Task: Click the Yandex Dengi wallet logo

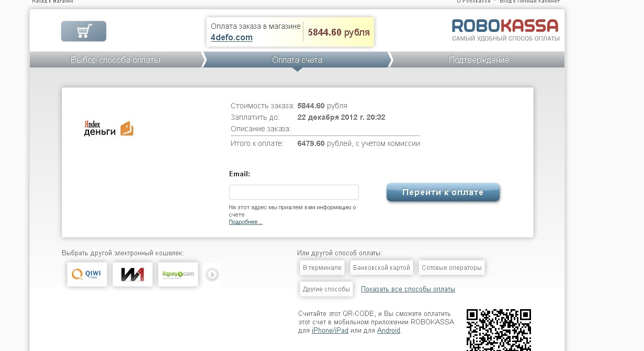Action: (109, 129)
